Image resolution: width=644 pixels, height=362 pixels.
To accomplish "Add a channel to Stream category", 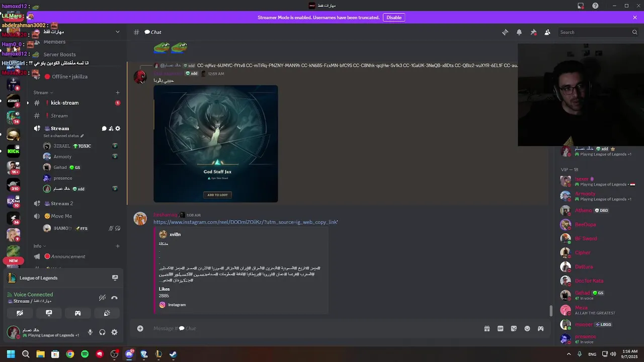I will [118, 93].
